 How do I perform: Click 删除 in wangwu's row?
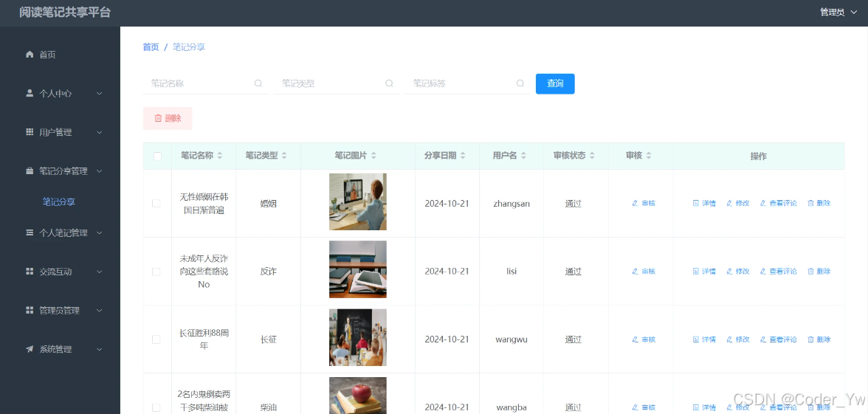tap(819, 339)
